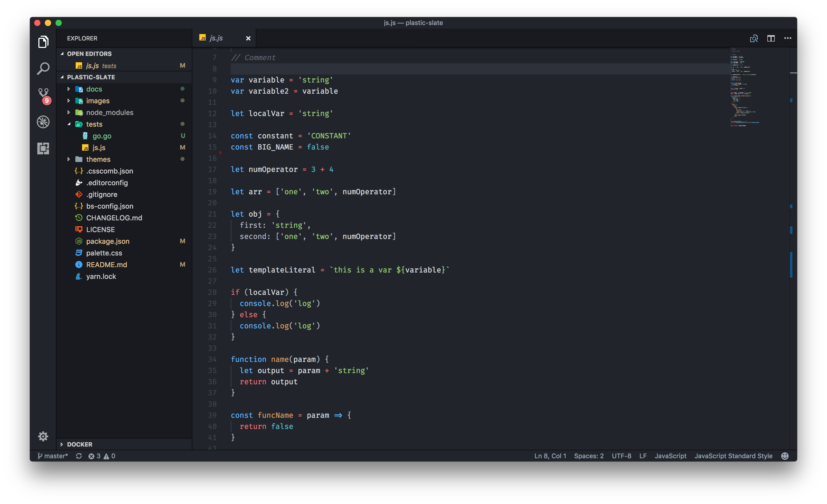Click the Open Changes icon in editor toolbar

(754, 38)
